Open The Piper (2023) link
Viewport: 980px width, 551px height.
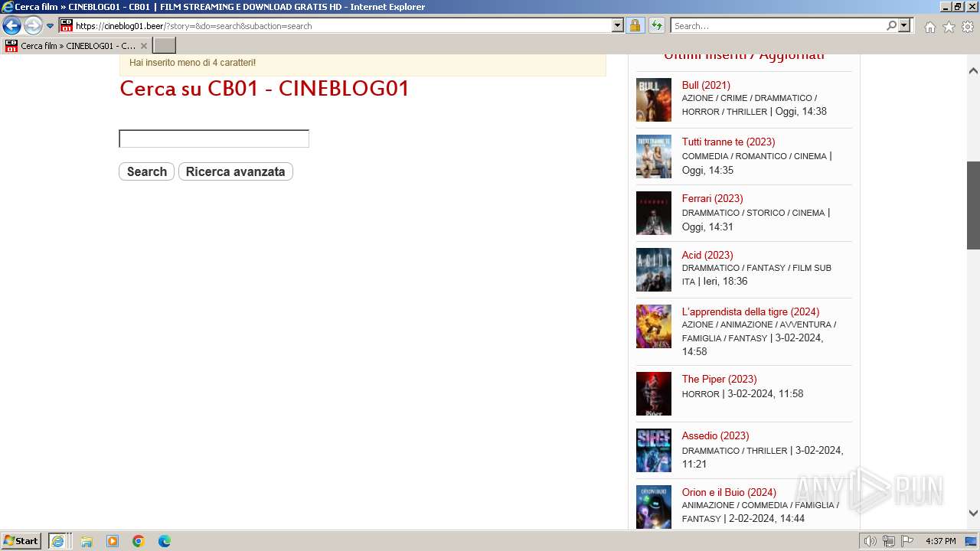719,379
